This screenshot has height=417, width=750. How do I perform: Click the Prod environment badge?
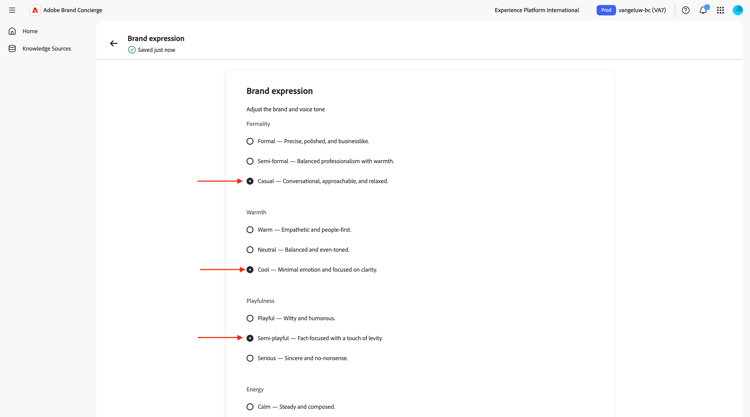[x=606, y=10]
